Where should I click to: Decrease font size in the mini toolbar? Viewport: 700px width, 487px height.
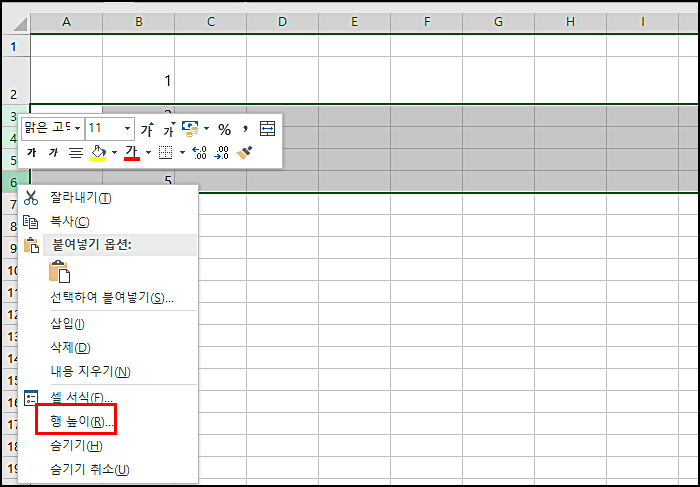(169, 129)
